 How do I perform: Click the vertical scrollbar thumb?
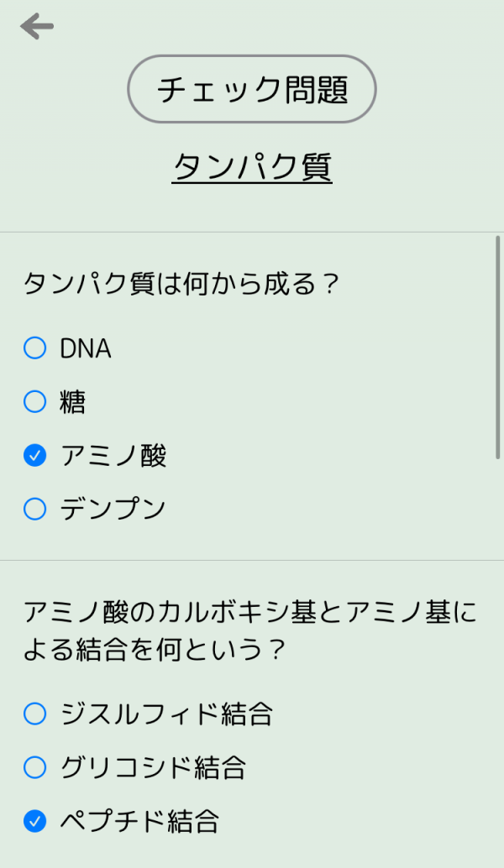(x=498, y=348)
